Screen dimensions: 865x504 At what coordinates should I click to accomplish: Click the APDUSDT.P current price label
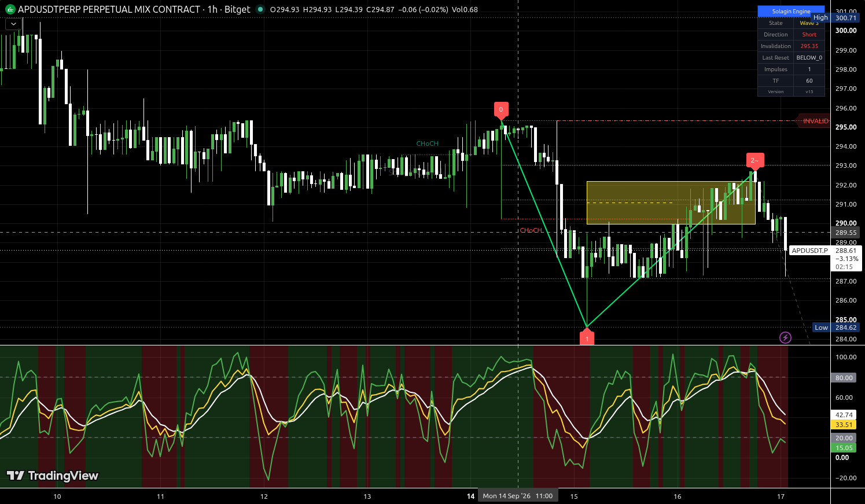tap(810, 251)
